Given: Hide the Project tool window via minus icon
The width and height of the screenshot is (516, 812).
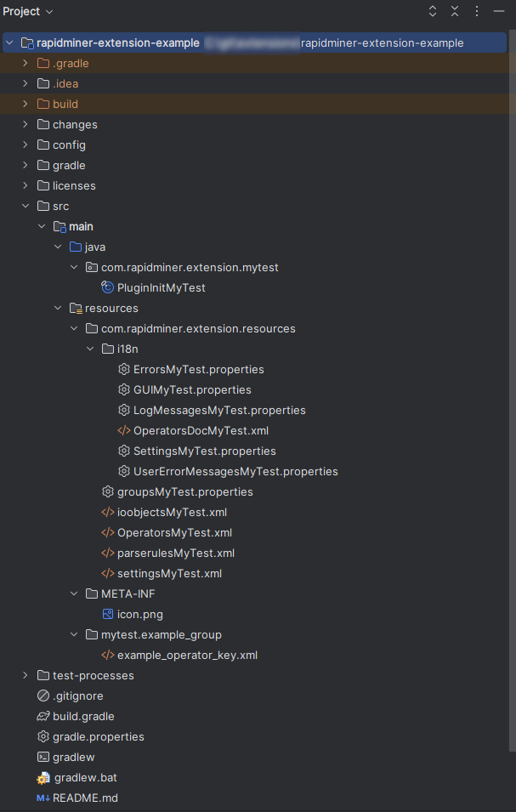Looking at the screenshot, I should pyautogui.click(x=500, y=11).
